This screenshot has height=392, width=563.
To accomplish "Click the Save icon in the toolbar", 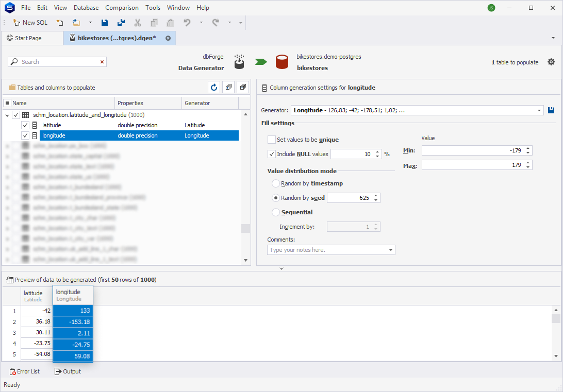I will click(x=105, y=23).
